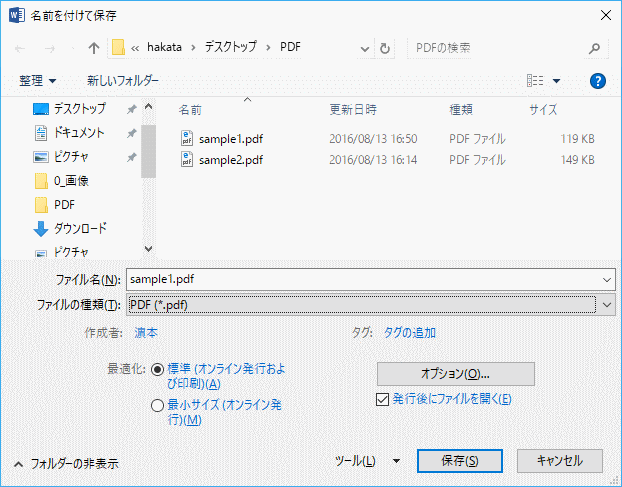Viewport: 622px width, 487px height.
Task: Click the folder icon in address bar
Action: coord(118,47)
